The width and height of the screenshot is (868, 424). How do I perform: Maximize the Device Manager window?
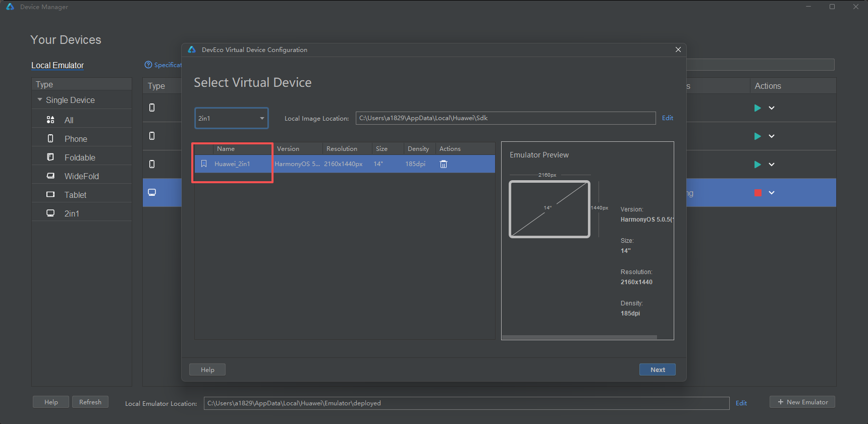click(832, 7)
